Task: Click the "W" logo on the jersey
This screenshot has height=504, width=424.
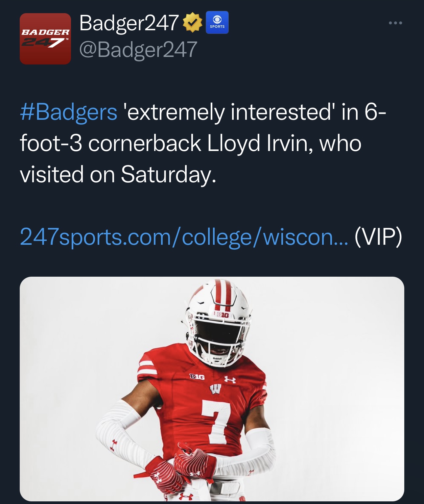Action: tap(215, 390)
